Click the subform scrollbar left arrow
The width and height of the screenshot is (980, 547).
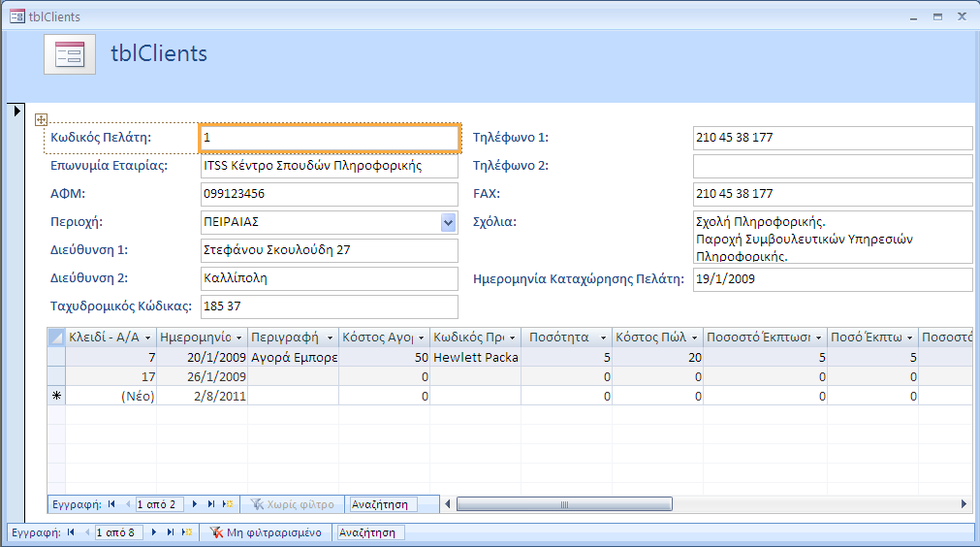point(448,504)
